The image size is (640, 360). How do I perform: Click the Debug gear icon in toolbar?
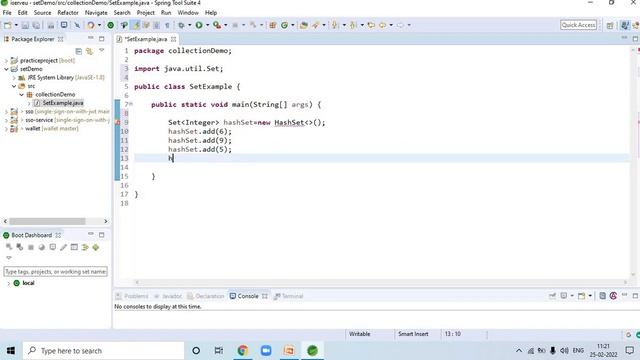[x=181, y=25]
